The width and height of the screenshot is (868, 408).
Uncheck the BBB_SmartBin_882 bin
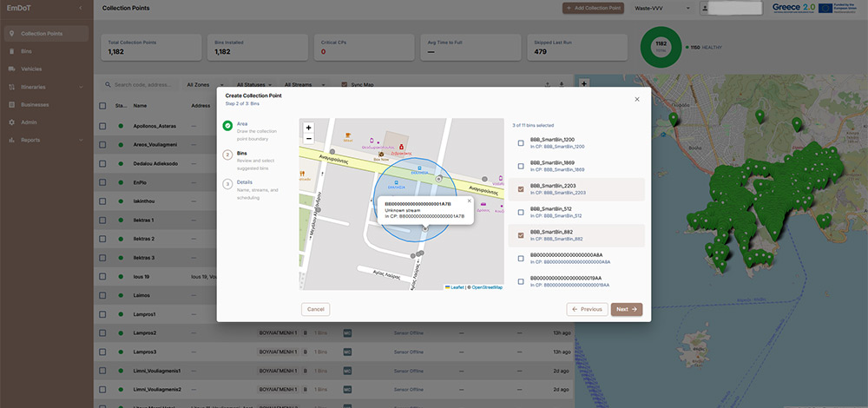(520, 235)
